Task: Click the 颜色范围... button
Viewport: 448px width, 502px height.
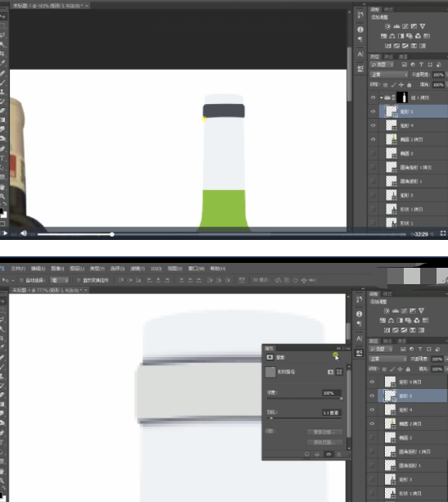Action: coord(324,442)
